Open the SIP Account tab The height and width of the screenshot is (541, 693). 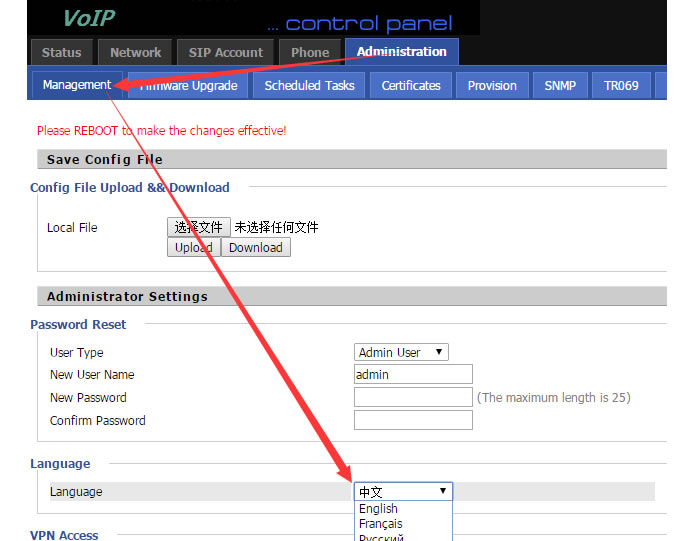pos(226,53)
